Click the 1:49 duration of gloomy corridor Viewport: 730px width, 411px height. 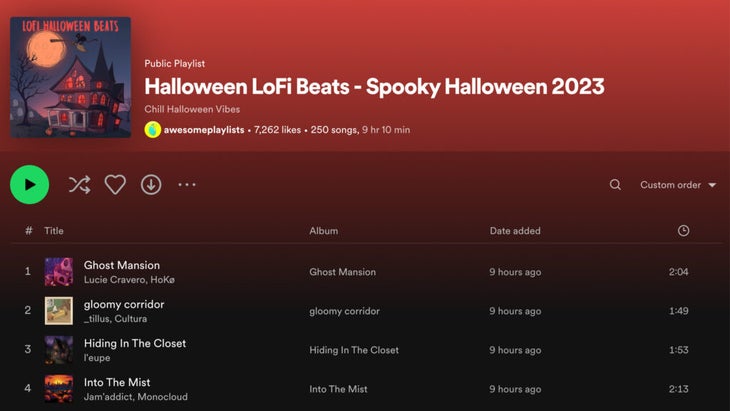(x=678, y=311)
